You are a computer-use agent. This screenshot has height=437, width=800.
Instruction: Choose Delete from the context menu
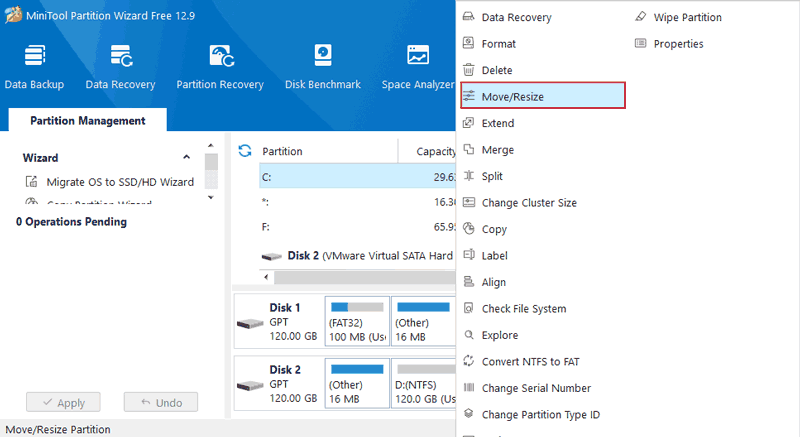pos(496,70)
